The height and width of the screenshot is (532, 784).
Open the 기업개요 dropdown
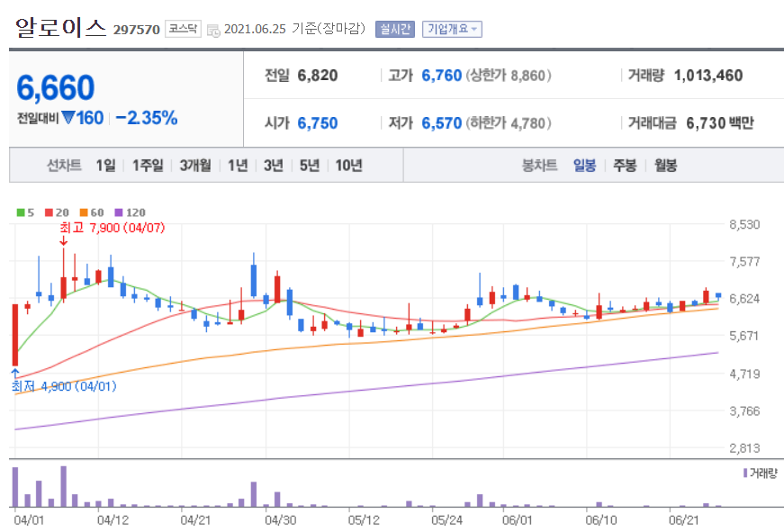pos(452,29)
